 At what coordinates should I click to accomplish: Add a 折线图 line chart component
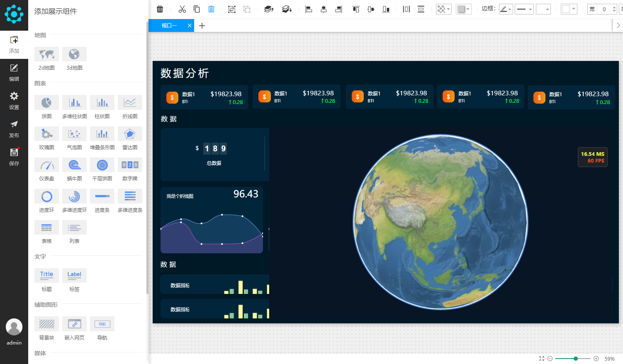click(130, 107)
